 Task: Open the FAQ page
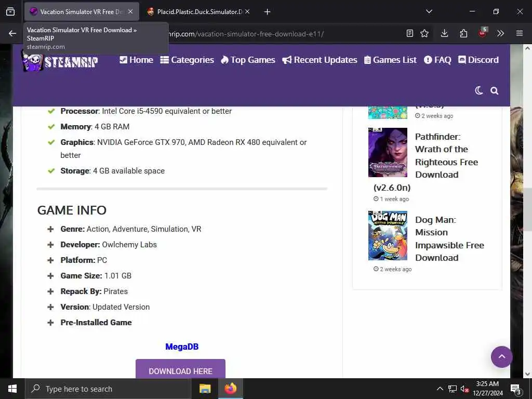[x=437, y=60]
